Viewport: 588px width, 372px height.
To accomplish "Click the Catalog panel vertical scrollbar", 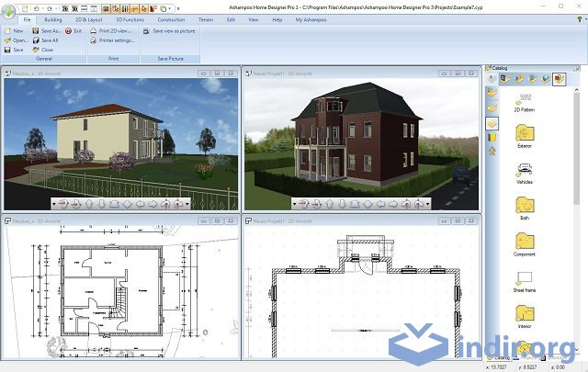I will point(576,220).
